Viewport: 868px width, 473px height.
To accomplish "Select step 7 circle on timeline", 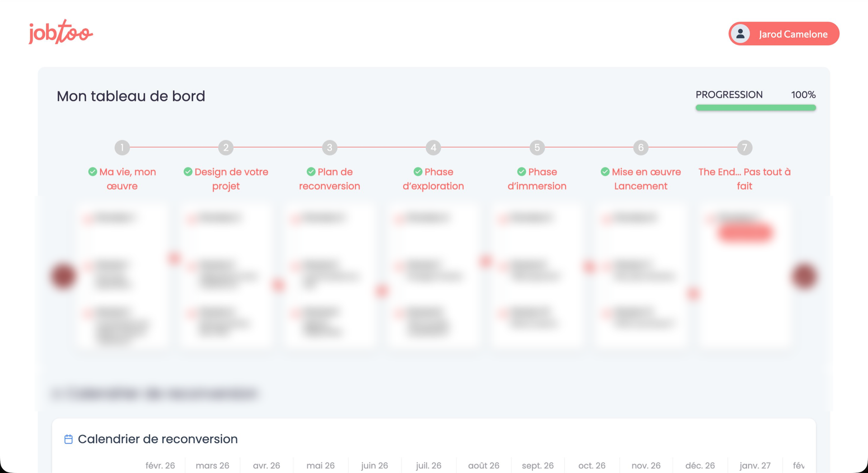I will 745,147.
